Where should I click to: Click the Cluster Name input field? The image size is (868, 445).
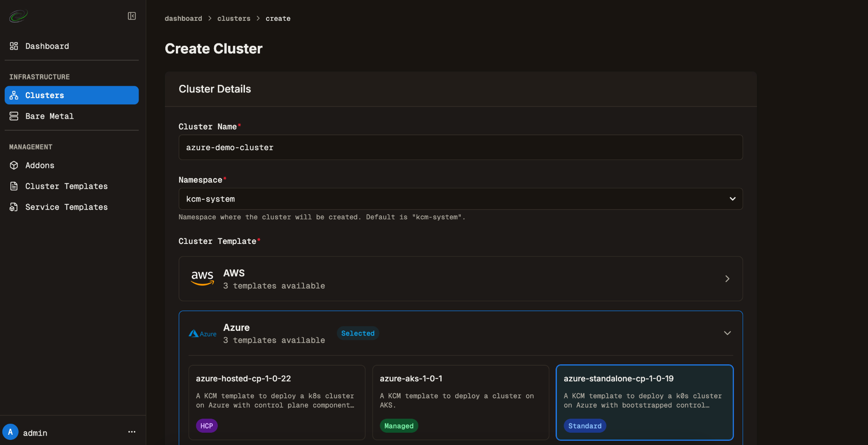(460, 148)
